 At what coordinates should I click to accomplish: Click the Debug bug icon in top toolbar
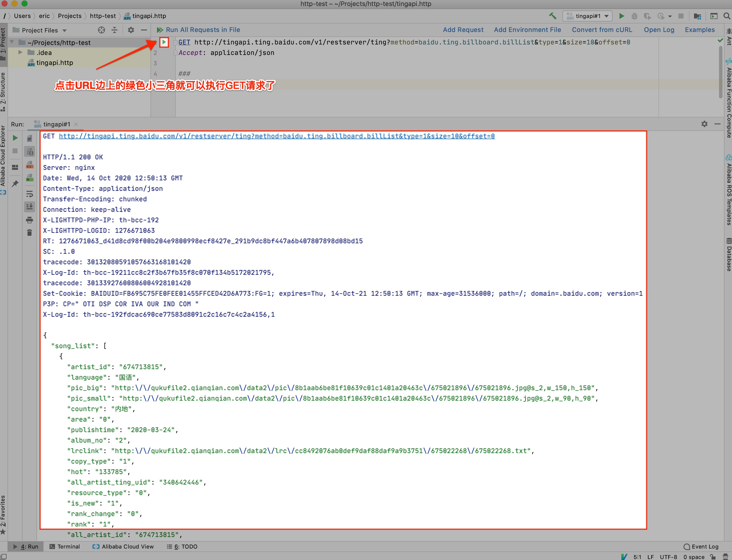click(634, 16)
